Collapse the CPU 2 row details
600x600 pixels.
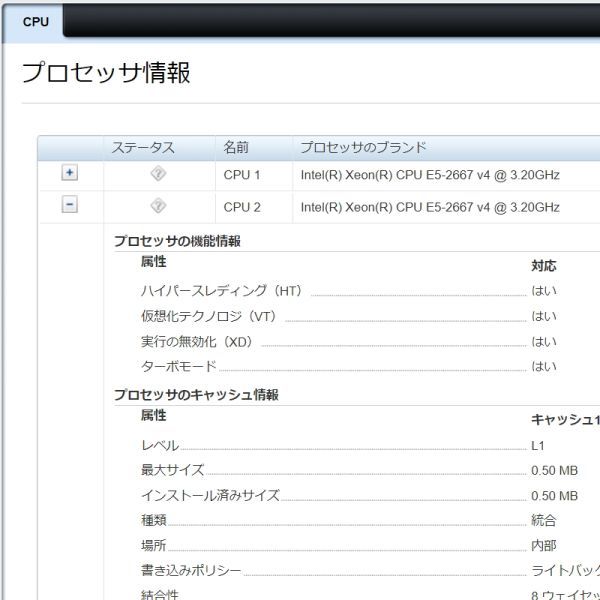point(70,205)
